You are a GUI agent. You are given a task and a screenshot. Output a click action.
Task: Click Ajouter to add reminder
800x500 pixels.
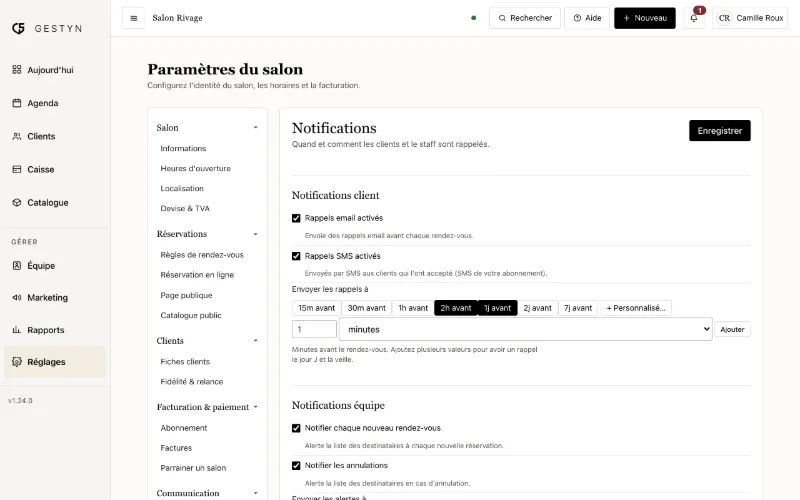(x=732, y=330)
